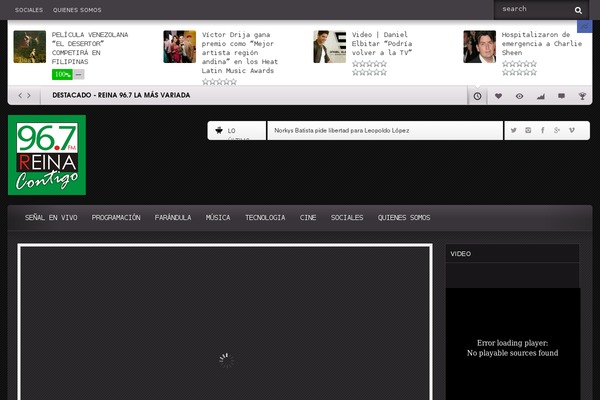The height and width of the screenshot is (400, 600).
Task: Open the trophy top-rated tab
Action: (x=582, y=96)
